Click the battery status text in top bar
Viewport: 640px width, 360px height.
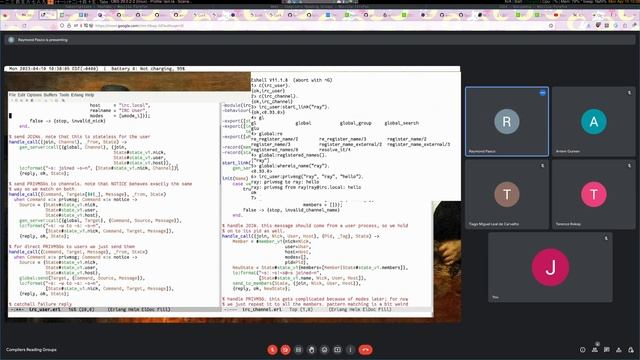(148, 69)
